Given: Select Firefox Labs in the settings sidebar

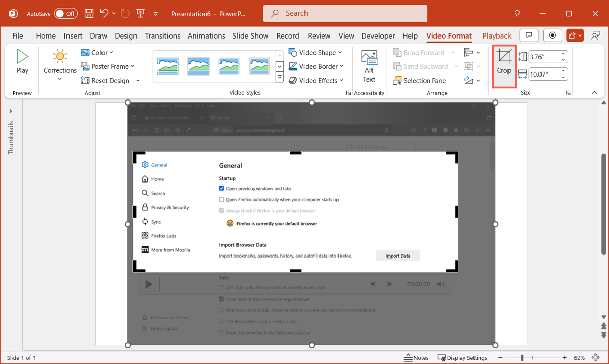Looking at the screenshot, I should [x=159, y=236].
